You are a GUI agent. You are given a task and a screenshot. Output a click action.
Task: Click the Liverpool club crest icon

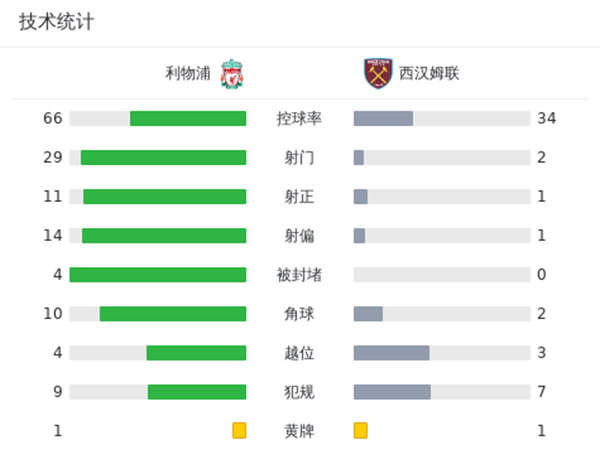pos(232,73)
